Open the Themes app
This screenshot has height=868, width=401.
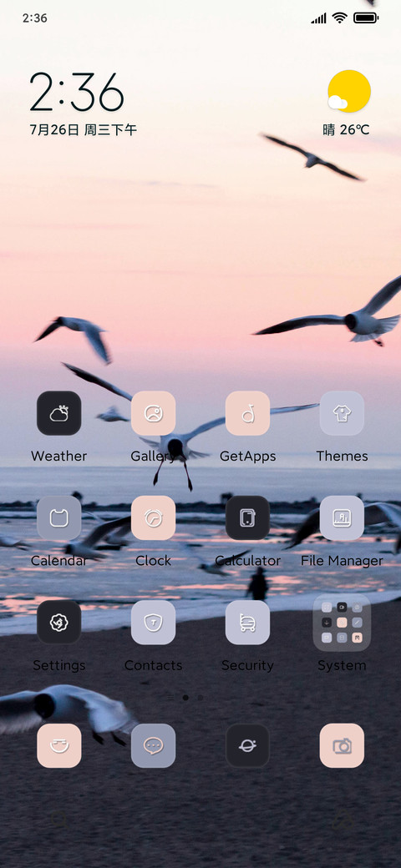[342, 413]
